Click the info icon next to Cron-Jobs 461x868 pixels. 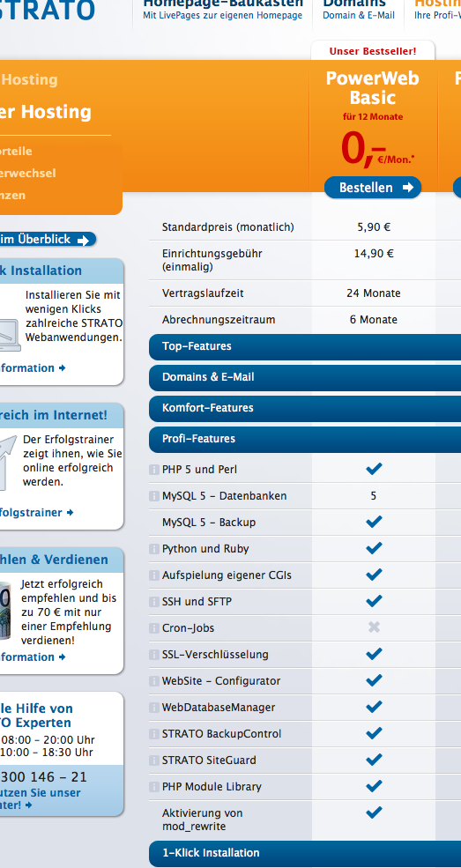click(154, 628)
